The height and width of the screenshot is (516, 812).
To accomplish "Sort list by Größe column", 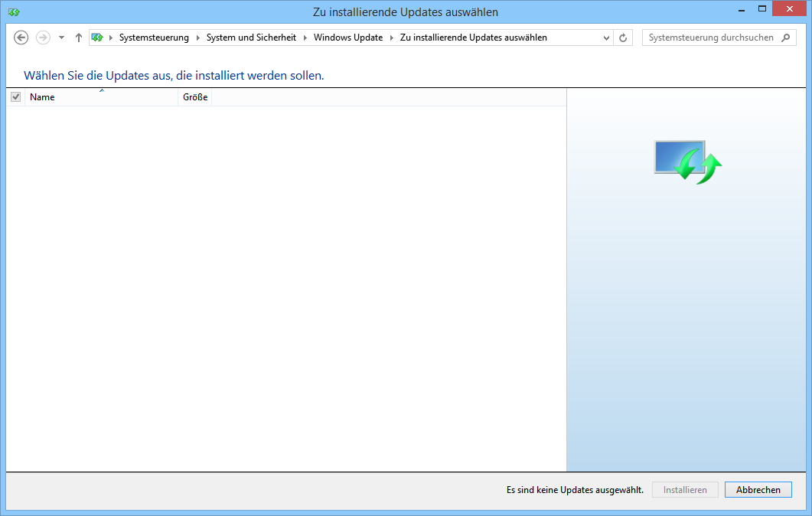I will tap(194, 97).
